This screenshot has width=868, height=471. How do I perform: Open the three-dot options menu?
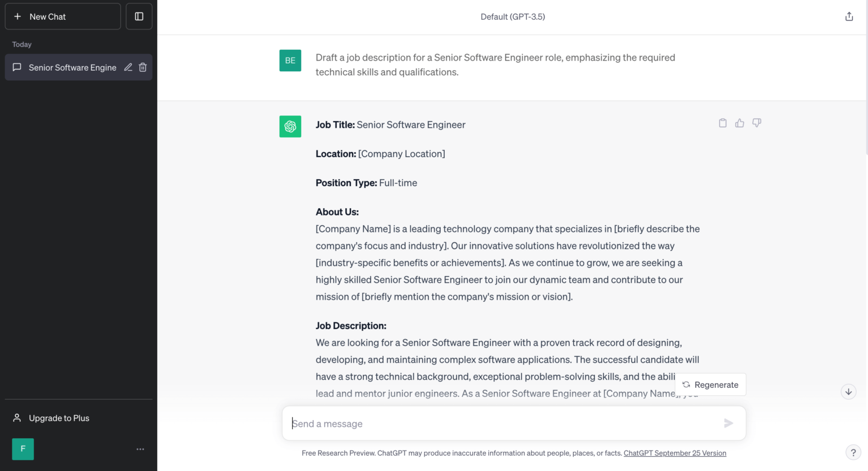click(140, 448)
